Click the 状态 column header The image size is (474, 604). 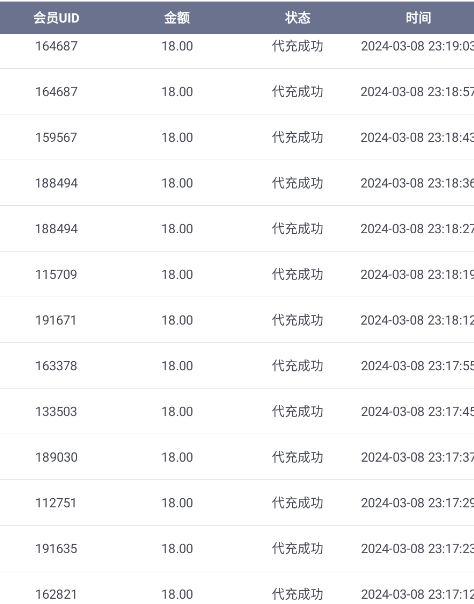coord(298,18)
